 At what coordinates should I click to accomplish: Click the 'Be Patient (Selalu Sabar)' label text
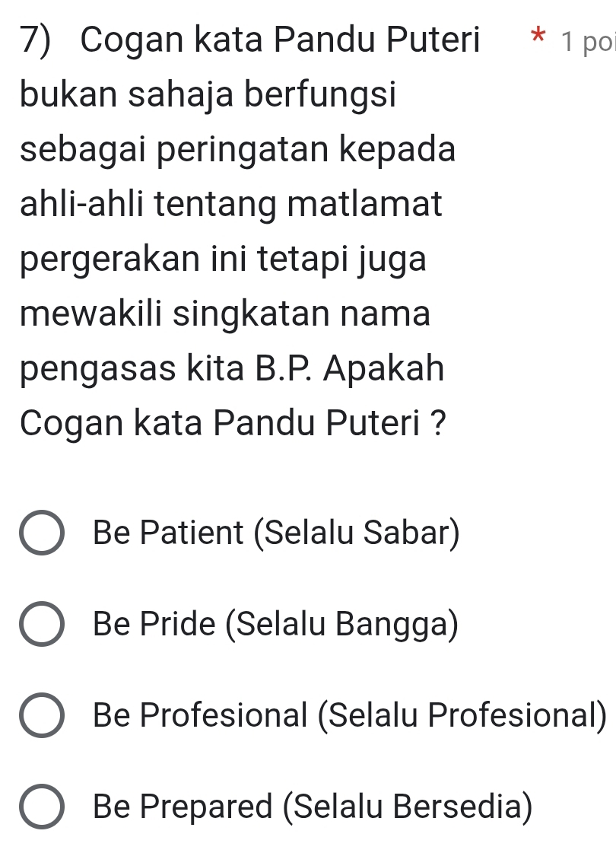tap(276, 533)
